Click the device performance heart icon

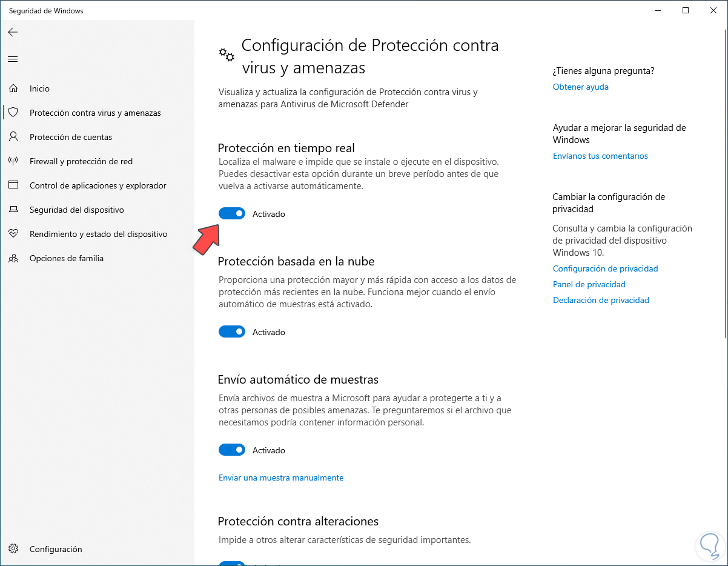[x=13, y=234]
